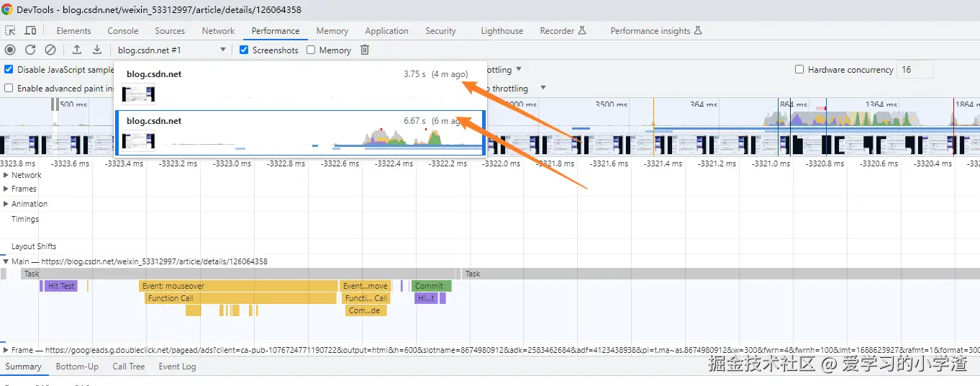This screenshot has height=386, width=980.
Task: Load a profile with upload icon
Action: coord(77,50)
